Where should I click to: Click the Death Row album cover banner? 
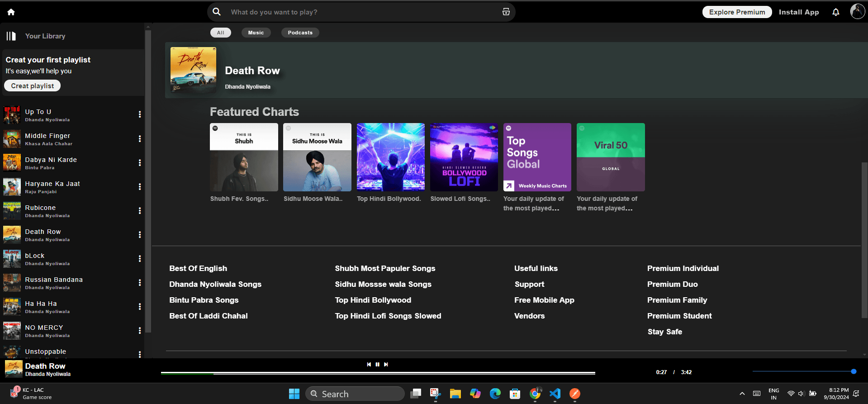coord(193,70)
